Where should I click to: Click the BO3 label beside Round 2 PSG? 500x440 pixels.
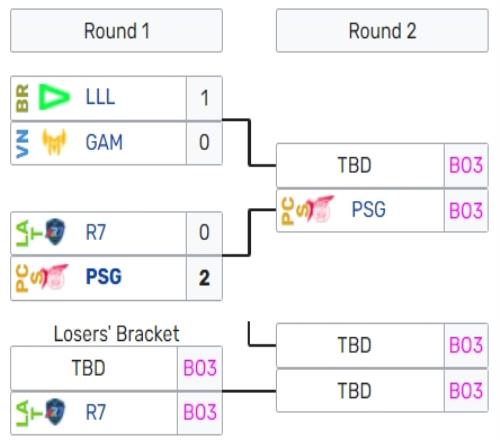click(466, 211)
